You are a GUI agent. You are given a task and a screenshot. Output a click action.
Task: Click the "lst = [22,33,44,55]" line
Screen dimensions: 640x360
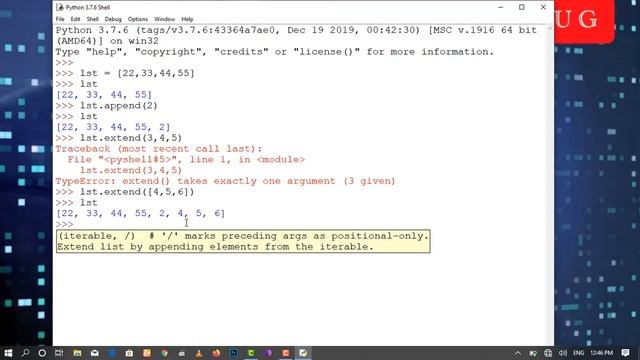click(137, 73)
